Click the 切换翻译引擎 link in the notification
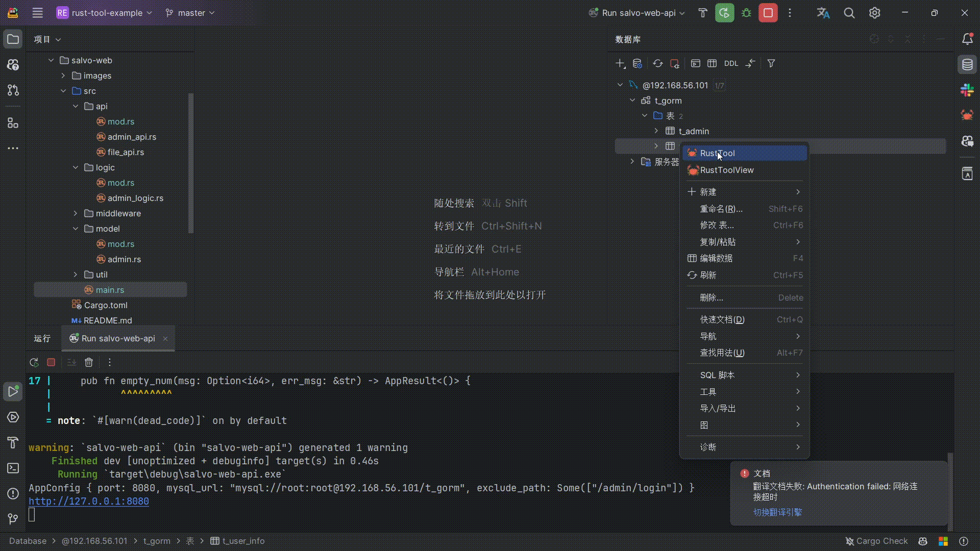This screenshot has height=551, width=980. pos(777,512)
